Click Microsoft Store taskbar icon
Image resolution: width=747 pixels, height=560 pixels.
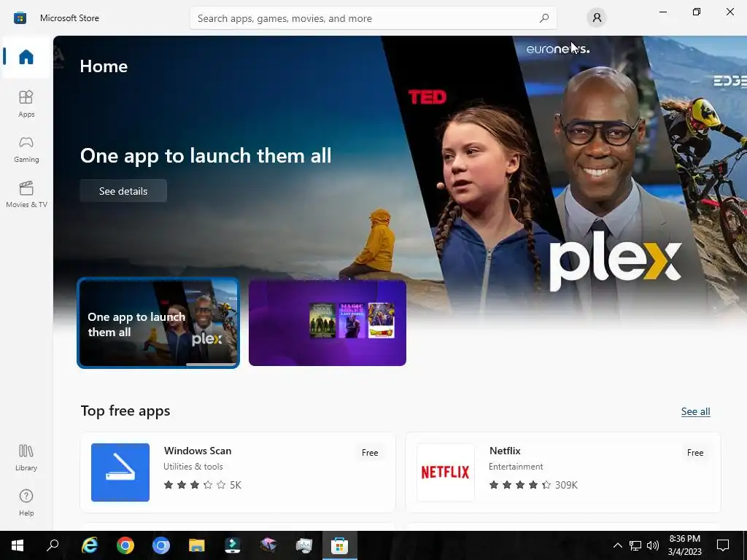coord(340,545)
